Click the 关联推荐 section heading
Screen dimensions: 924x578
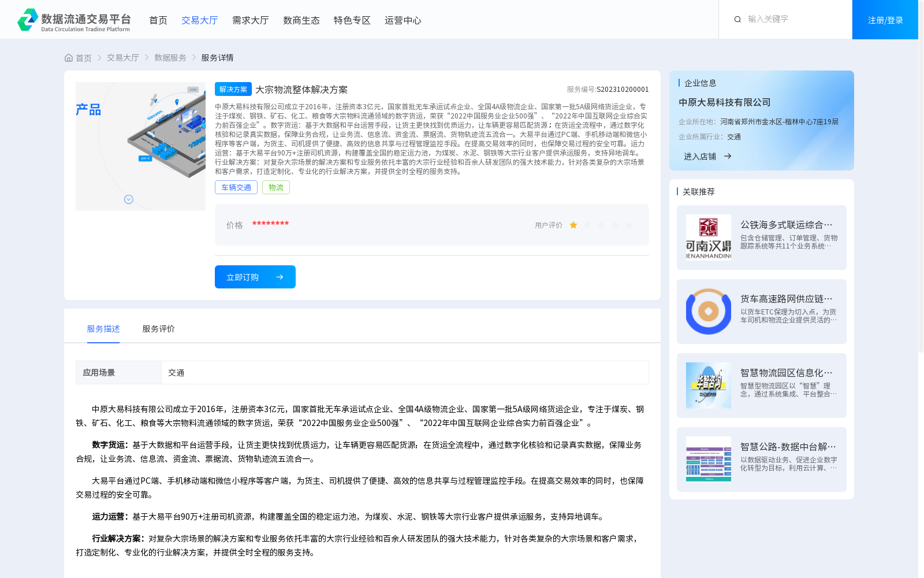(x=699, y=192)
